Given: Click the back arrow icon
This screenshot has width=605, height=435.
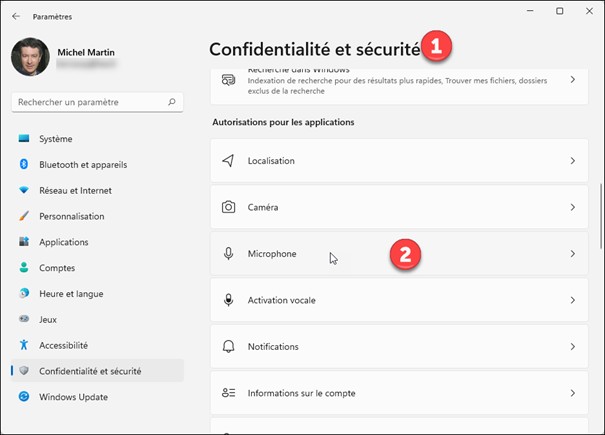Looking at the screenshot, I should point(16,17).
